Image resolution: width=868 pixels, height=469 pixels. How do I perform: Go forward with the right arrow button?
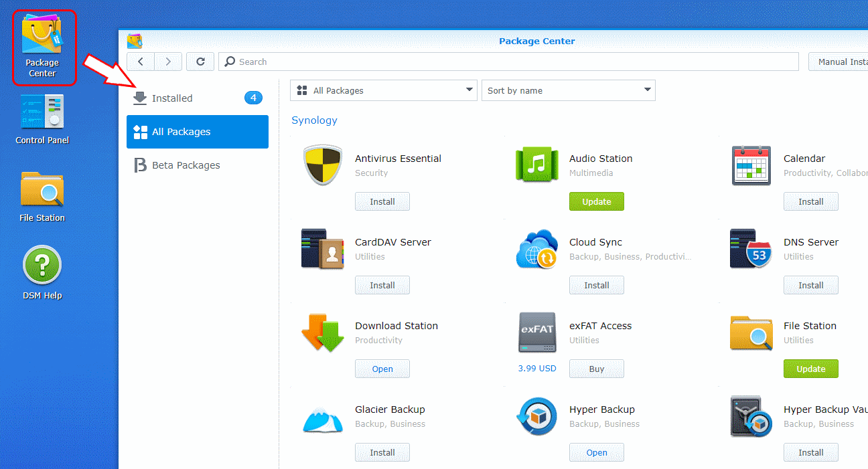click(x=168, y=62)
